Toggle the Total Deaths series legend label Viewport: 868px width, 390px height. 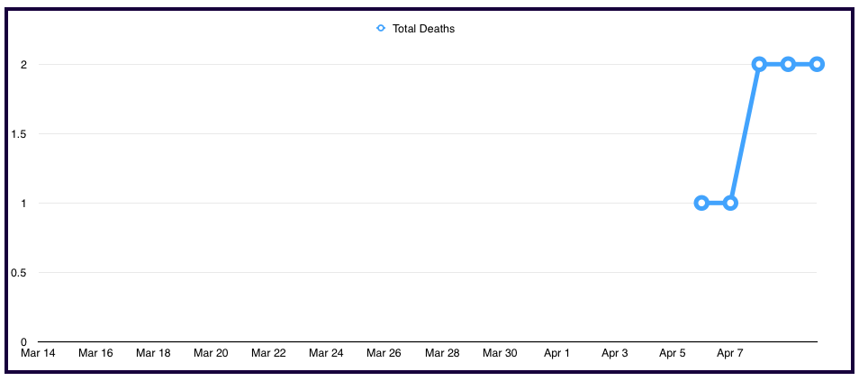tap(423, 29)
